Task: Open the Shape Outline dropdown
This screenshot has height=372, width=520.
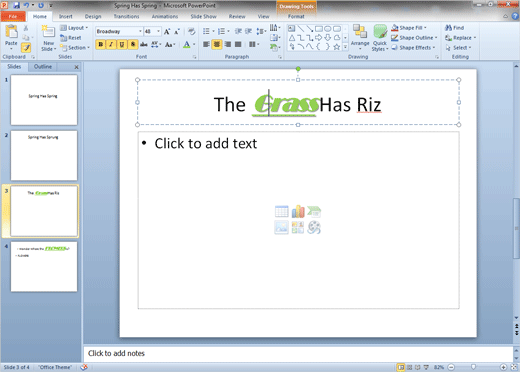Action: (x=414, y=38)
